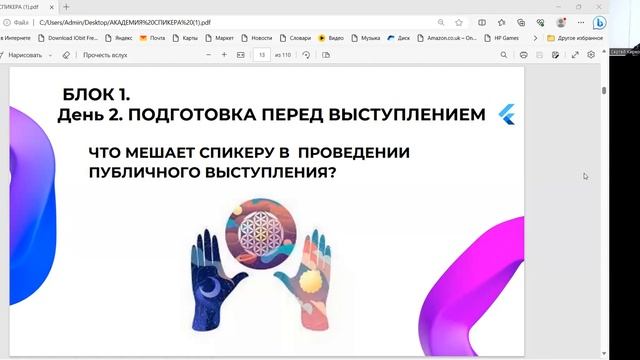Click the address bar zoom magnifier icon
Viewport: 640px width, 360px height.
pos(441,22)
